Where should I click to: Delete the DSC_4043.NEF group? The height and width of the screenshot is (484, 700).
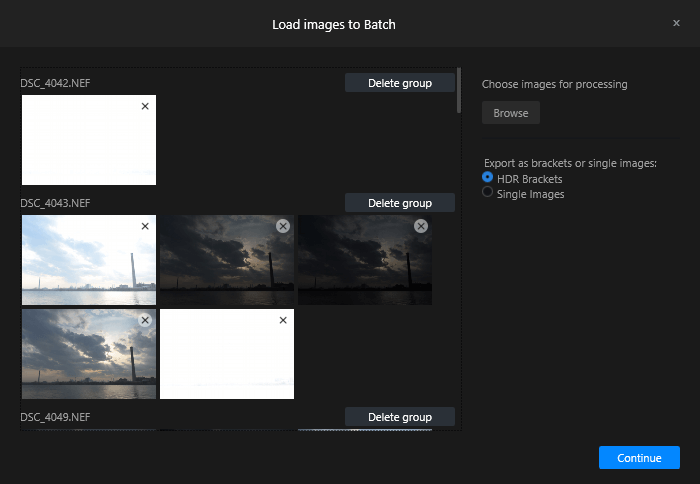(x=400, y=203)
